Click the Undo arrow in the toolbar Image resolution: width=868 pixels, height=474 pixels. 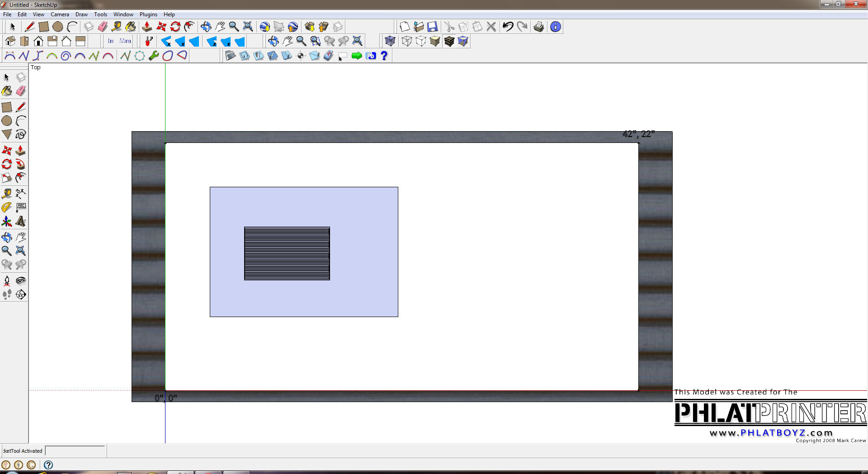508,27
